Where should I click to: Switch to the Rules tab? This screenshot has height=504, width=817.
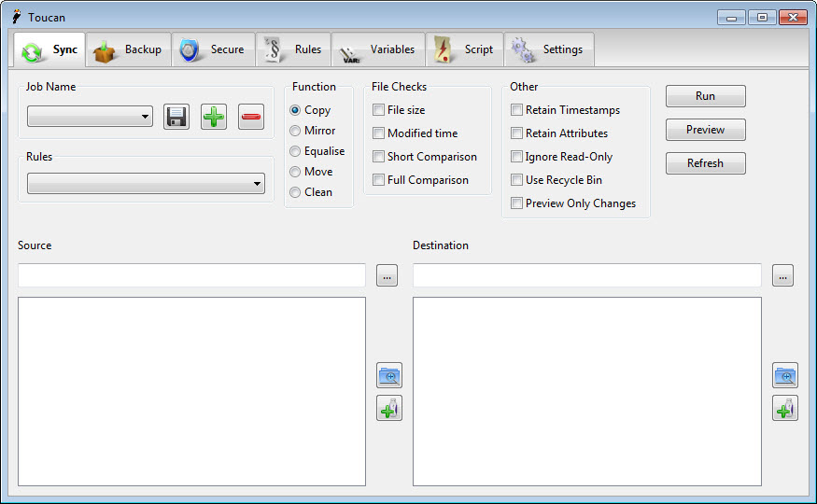tap(293, 50)
